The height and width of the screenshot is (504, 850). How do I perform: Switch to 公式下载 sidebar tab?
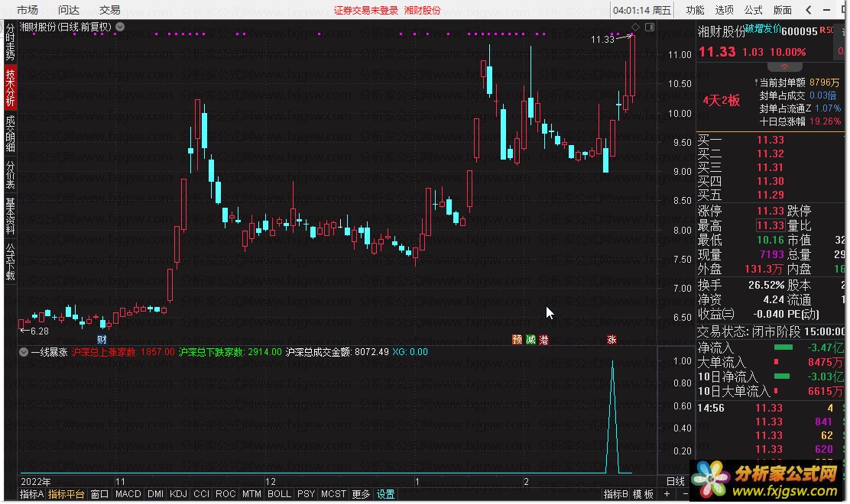pos(10,263)
